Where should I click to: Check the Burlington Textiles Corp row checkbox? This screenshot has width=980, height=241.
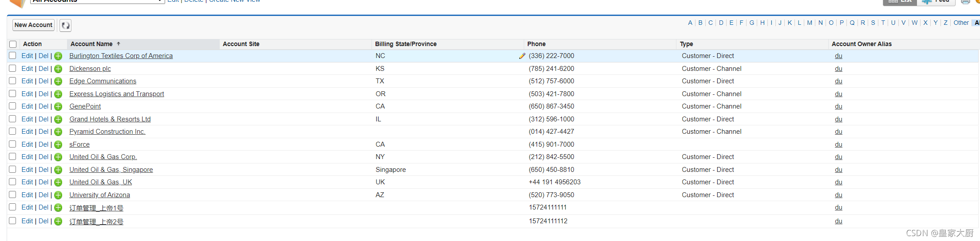[x=12, y=55]
